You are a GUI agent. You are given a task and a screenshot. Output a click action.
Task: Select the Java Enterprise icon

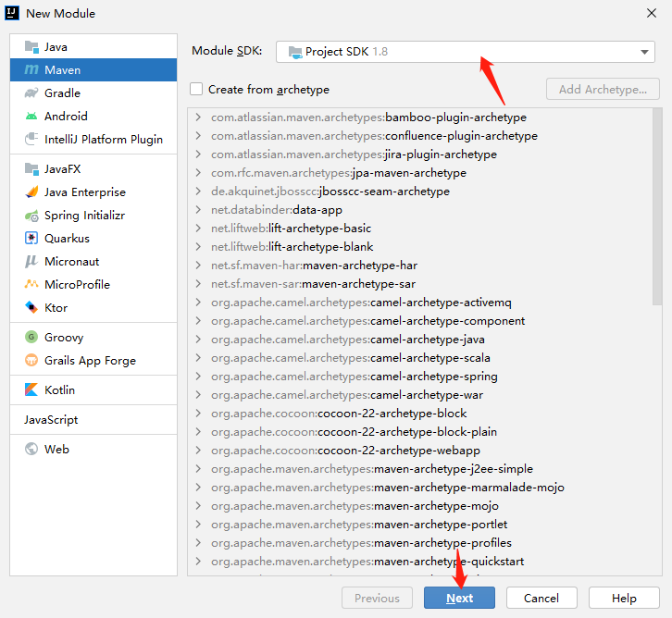coord(31,192)
